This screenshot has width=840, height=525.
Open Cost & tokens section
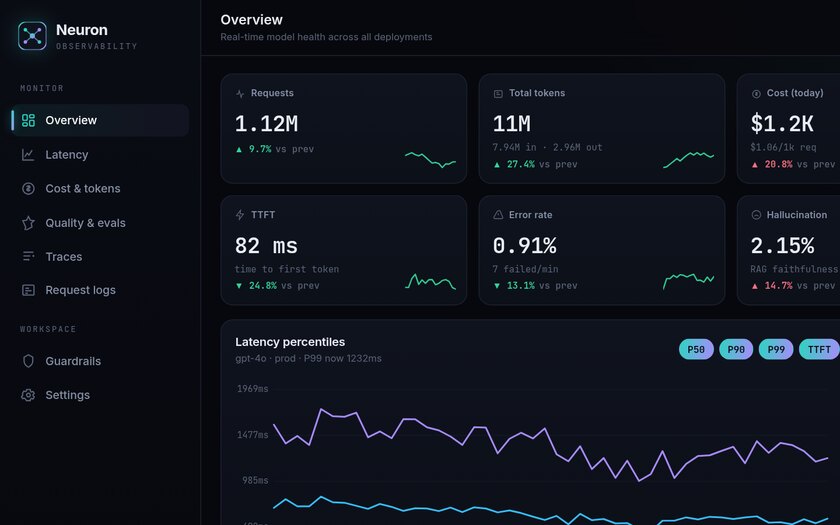pyautogui.click(x=100, y=189)
